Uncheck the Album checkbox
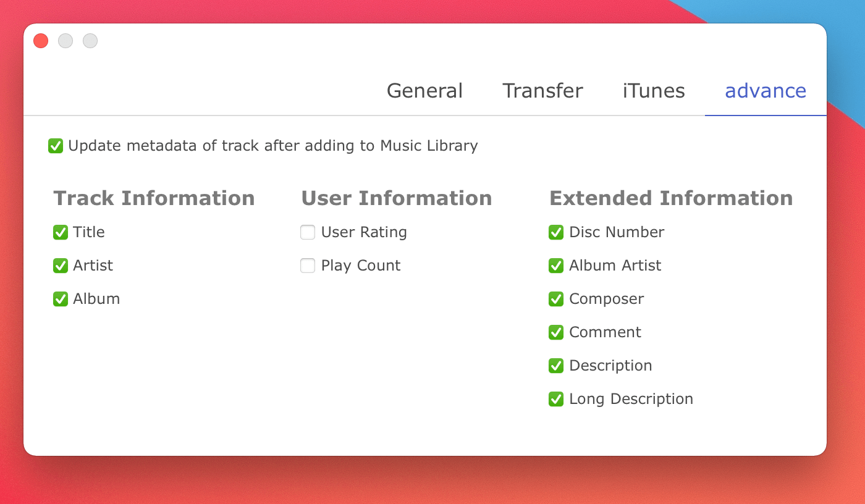This screenshot has width=865, height=504. [61, 299]
